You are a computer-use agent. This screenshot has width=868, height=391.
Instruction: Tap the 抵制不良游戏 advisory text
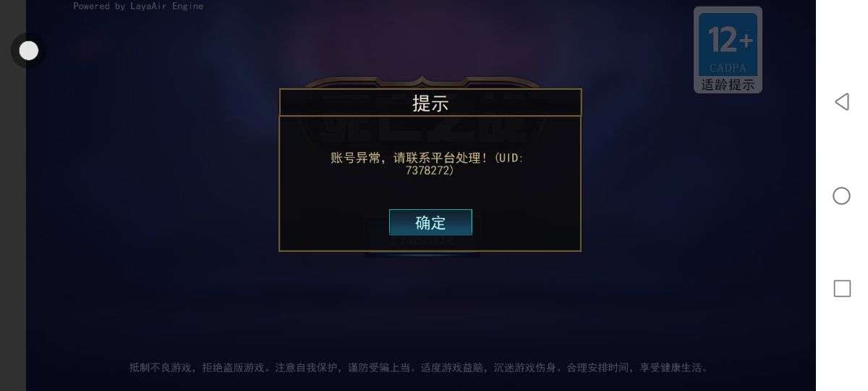(x=161, y=368)
